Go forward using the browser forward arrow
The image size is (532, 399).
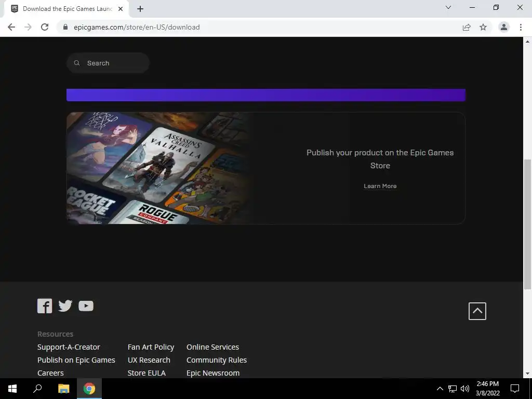28,27
